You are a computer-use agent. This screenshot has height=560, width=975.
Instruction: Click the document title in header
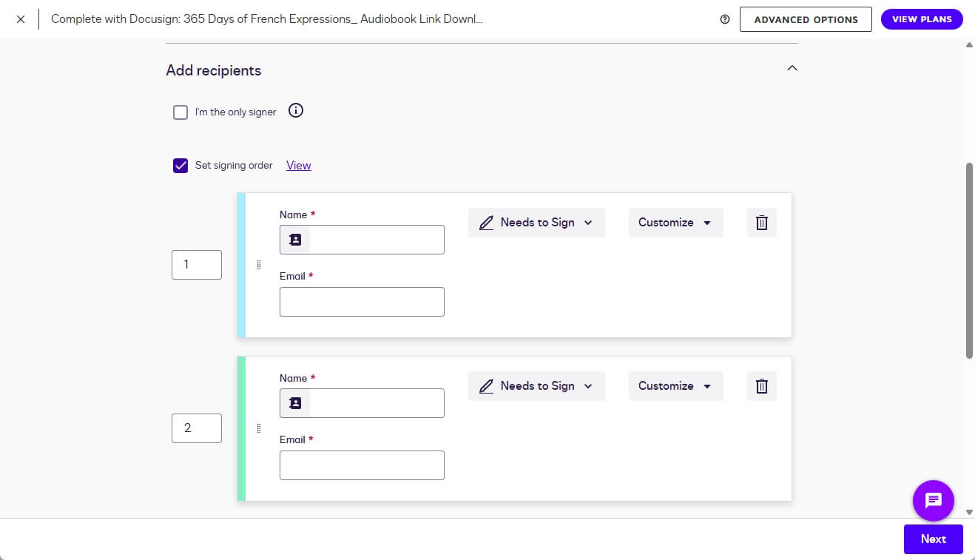click(267, 19)
